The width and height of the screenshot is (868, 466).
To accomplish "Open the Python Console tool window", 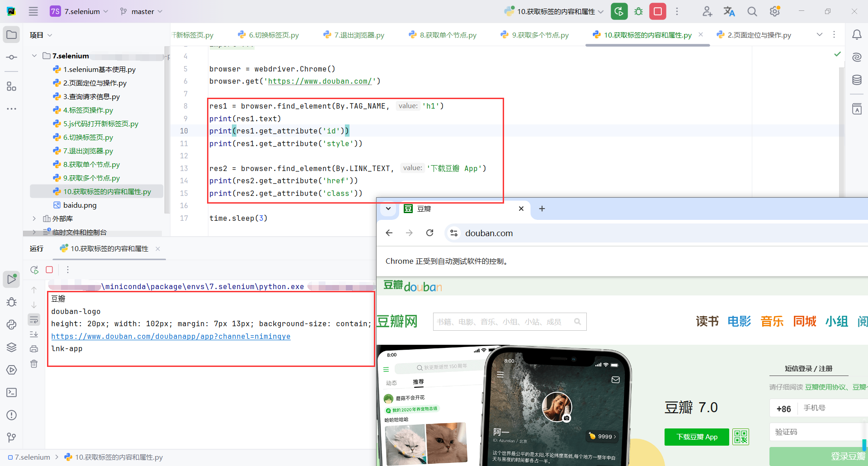I will click(11, 324).
